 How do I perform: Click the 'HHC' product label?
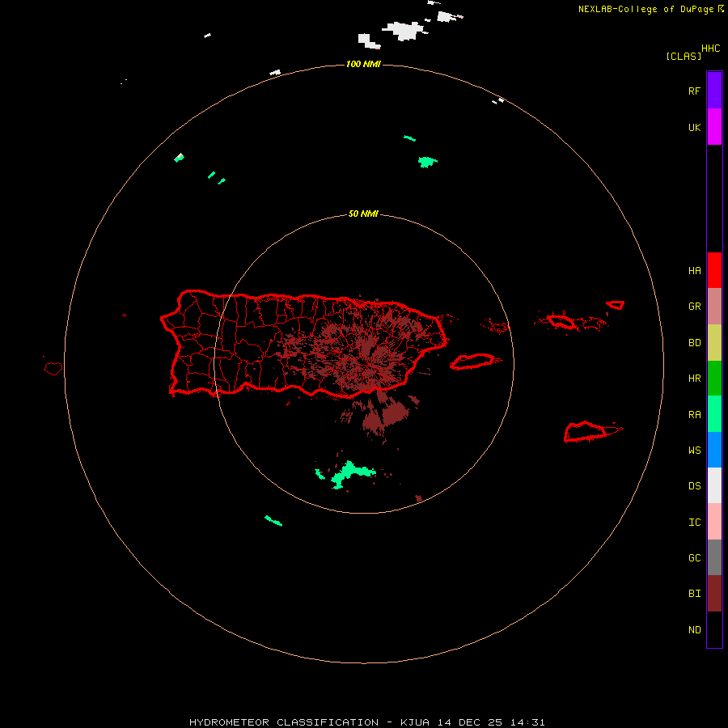pyautogui.click(x=711, y=49)
